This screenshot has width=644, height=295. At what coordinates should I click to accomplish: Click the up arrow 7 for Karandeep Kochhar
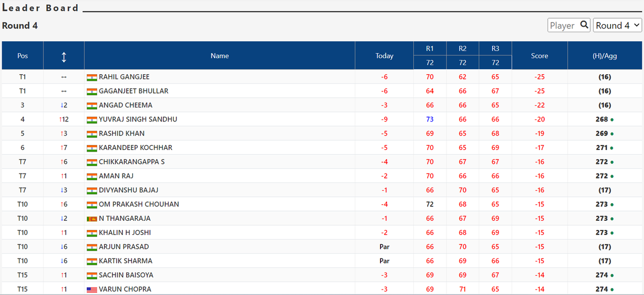click(x=64, y=148)
